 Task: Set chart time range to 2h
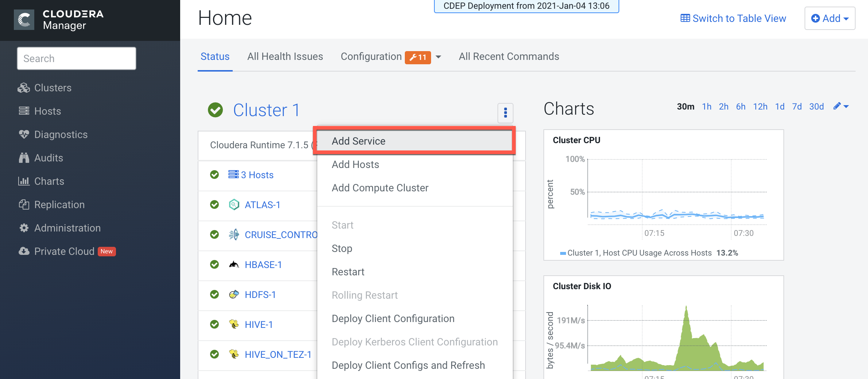pos(724,107)
